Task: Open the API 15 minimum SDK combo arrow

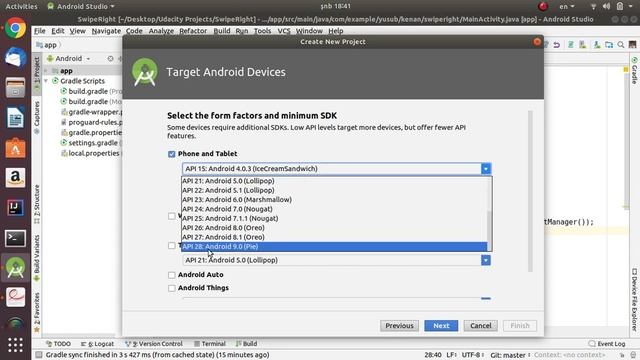Action: [x=486, y=169]
